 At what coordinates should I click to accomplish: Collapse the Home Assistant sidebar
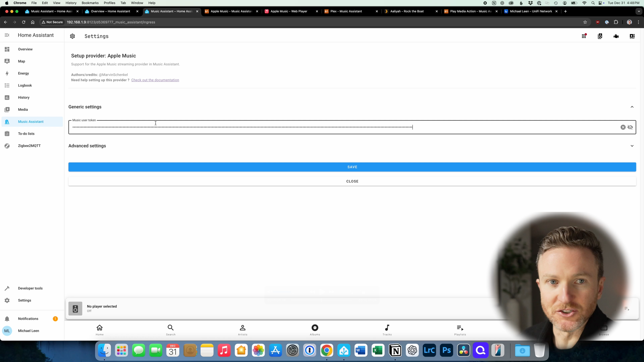7,35
